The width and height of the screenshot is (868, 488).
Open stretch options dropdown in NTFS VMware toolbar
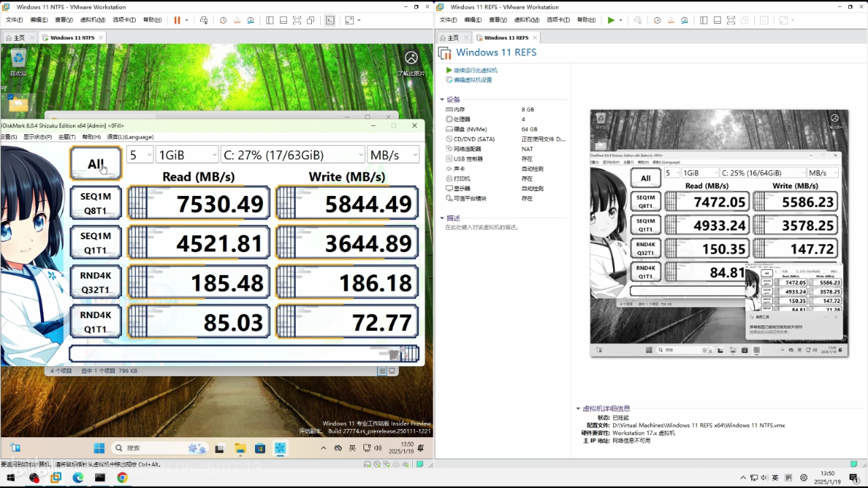(359, 20)
